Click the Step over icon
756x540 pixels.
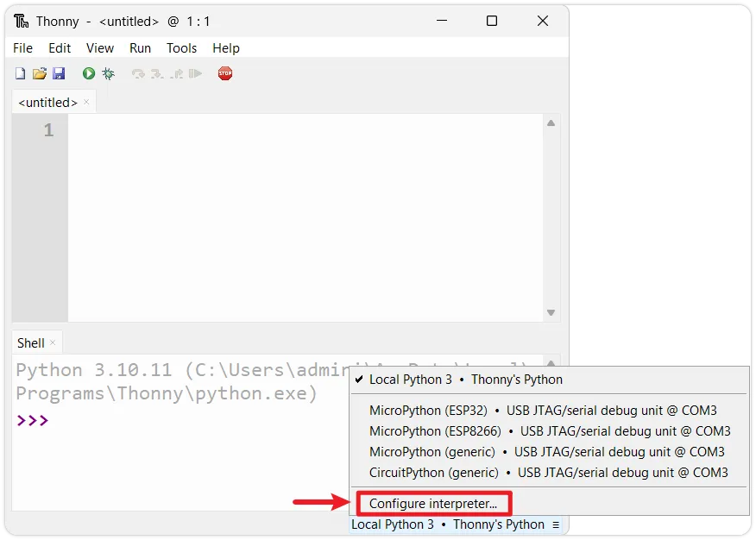point(138,74)
